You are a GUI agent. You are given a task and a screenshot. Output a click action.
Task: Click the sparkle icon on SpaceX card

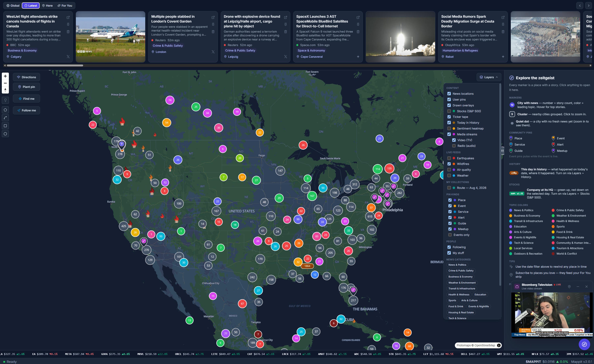click(358, 57)
